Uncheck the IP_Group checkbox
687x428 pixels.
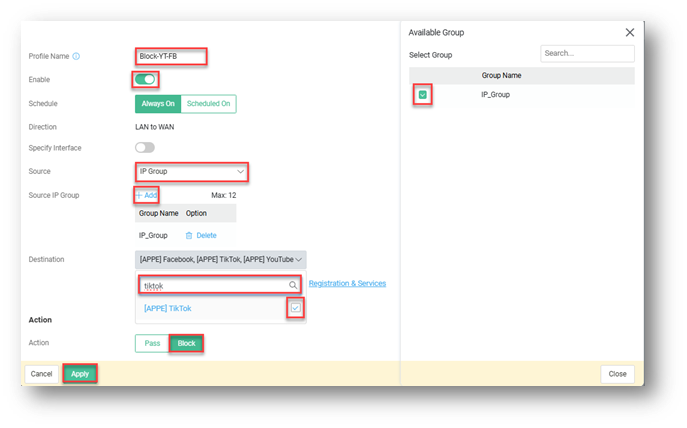[423, 95]
